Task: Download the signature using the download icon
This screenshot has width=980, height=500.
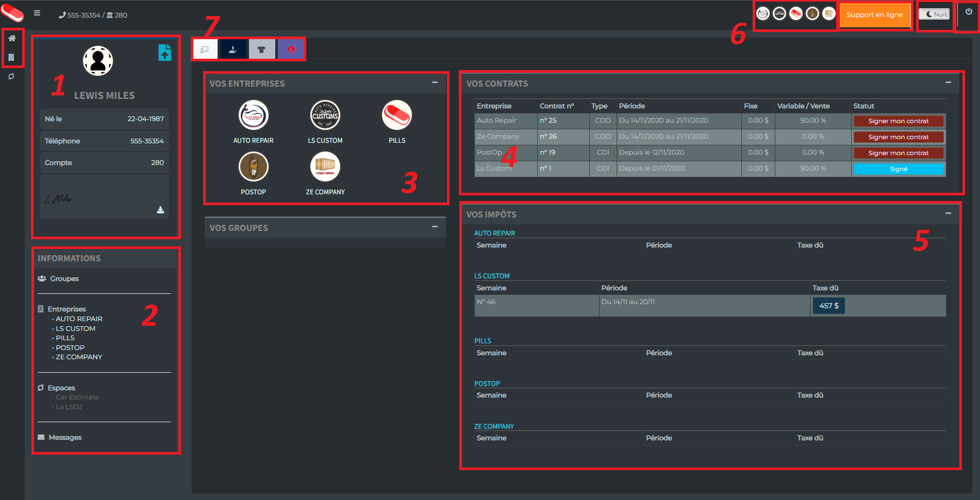Action: pos(160,210)
